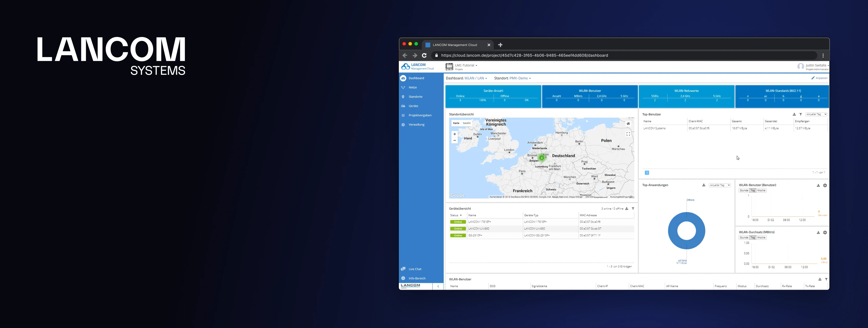Open Live Chat link in sidebar
868x328 pixels.
(415, 269)
